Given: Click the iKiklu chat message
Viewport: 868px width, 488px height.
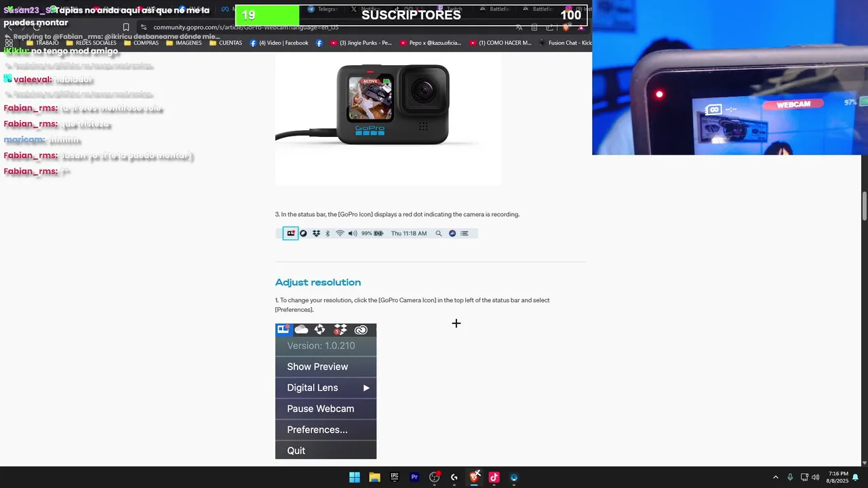Looking at the screenshot, I should (x=61, y=51).
